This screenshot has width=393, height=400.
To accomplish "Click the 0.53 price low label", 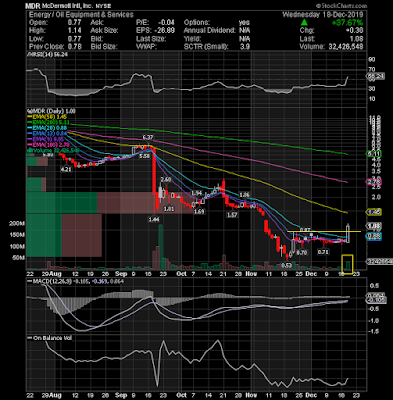I will click(x=287, y=265).
